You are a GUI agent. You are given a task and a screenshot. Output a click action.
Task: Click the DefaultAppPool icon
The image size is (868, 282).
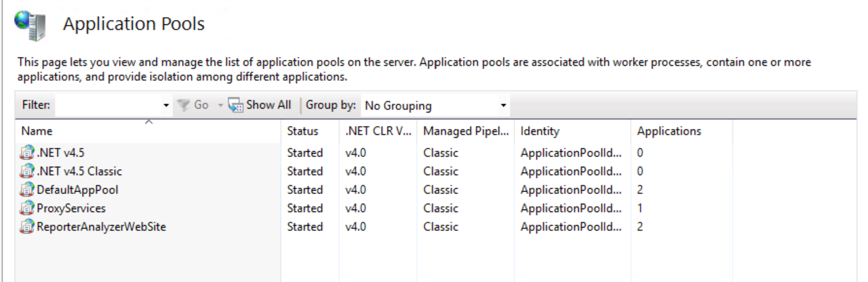point(27,190)
